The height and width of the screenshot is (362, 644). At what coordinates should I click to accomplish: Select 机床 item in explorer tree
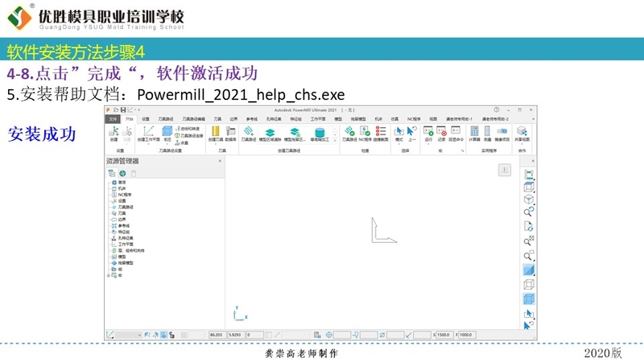119,188
